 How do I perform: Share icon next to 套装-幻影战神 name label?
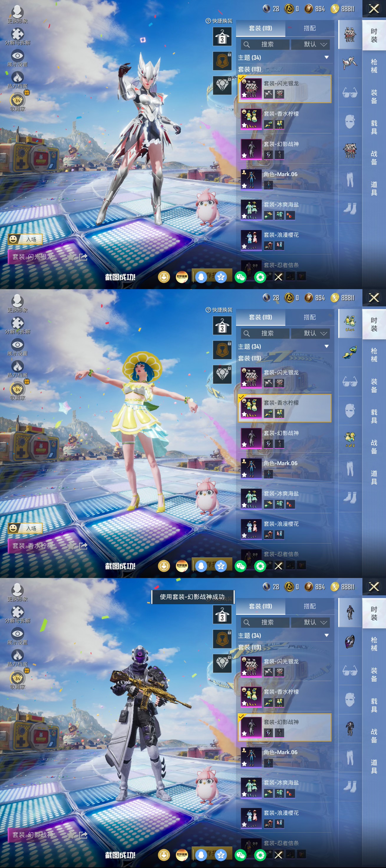coord(83,835)
